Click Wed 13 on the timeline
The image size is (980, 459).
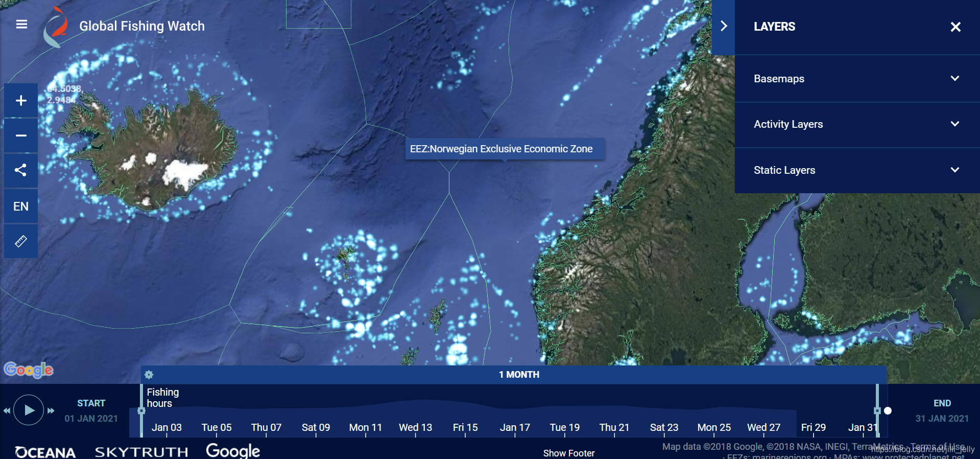[x=415, y=427]
